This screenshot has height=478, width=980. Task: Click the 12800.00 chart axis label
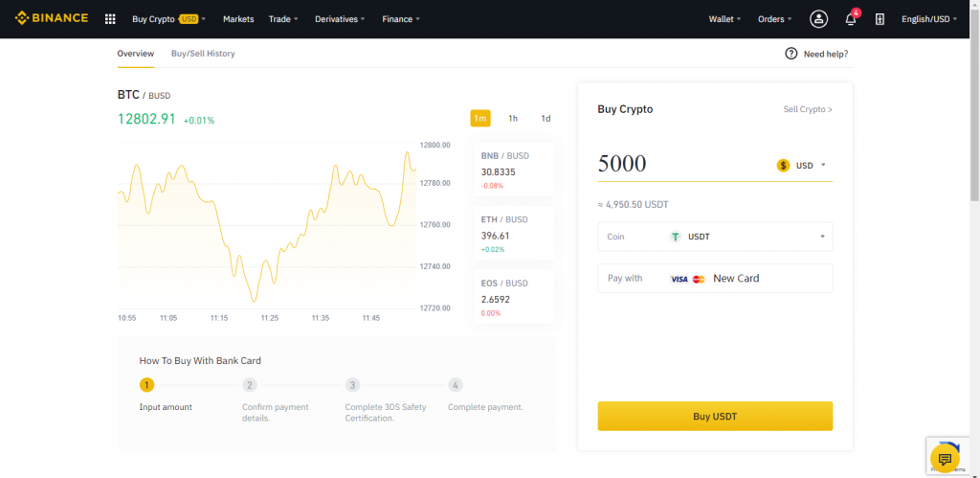coord(435,146)
